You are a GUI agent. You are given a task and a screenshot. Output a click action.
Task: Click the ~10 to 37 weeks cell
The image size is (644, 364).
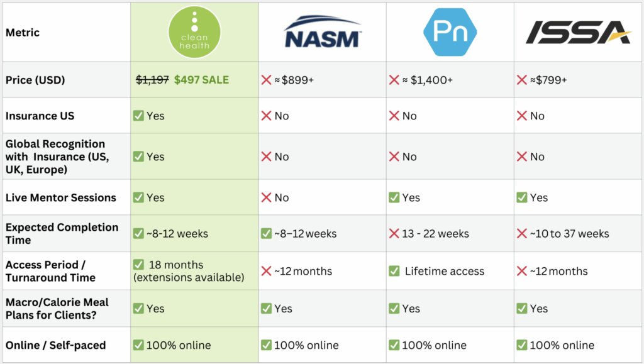pyautogui.click(x=569, y=234)
